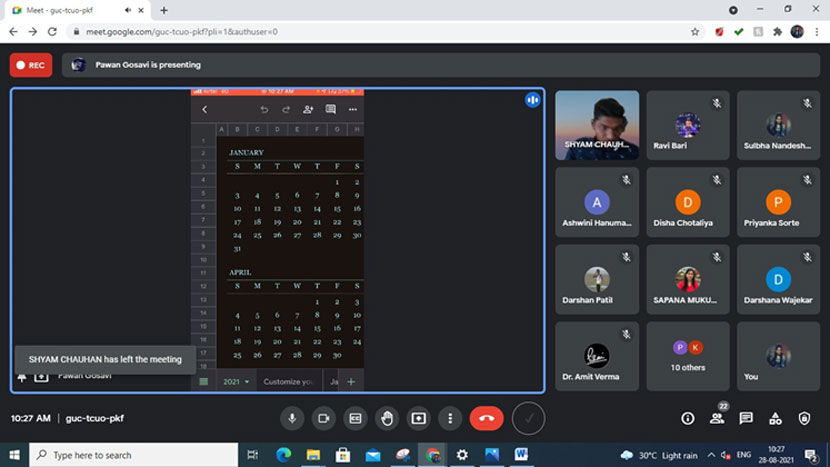This screenshot has width=830, height=467.
Task: Open the activities panel
Action: pos(775,418)
